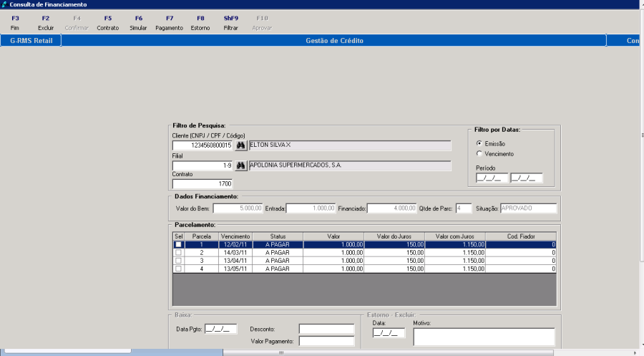Click the F7 Pagamento toolbar button
This screenshot has width=644, height=356.
click(x=169, y=22)
